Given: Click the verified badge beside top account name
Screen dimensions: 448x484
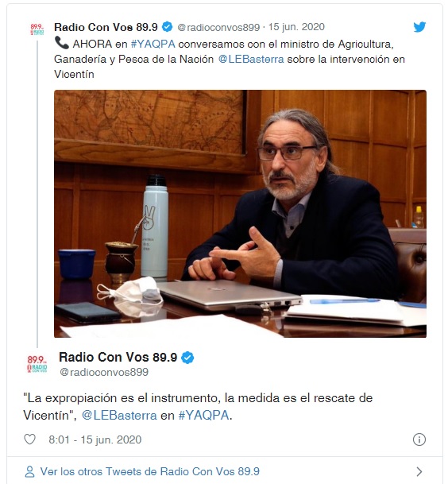Looking at the screenshot, I should [168, 27].
